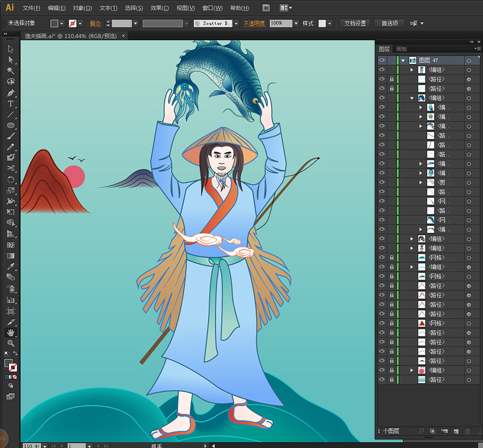Image resolution: width=483 pixels, height=448 pixels.
Task: Open the 视图 menu
Action: point(186,8)
